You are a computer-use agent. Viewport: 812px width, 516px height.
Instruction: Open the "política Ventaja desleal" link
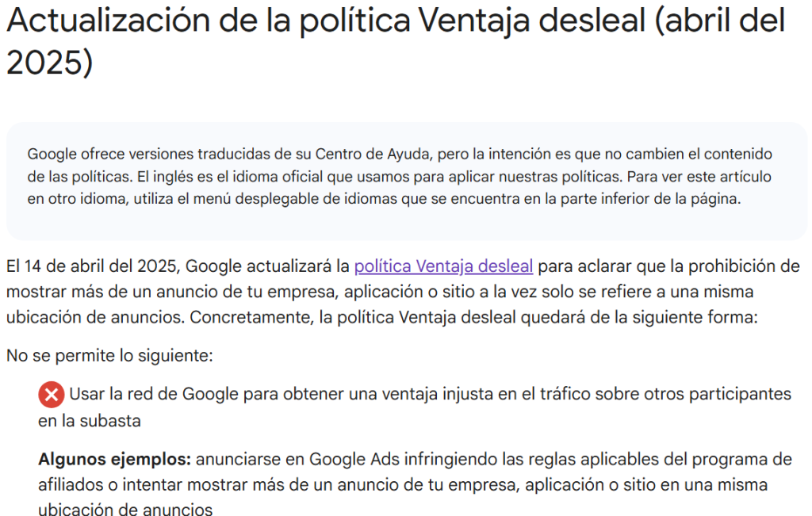pos(443,266)
